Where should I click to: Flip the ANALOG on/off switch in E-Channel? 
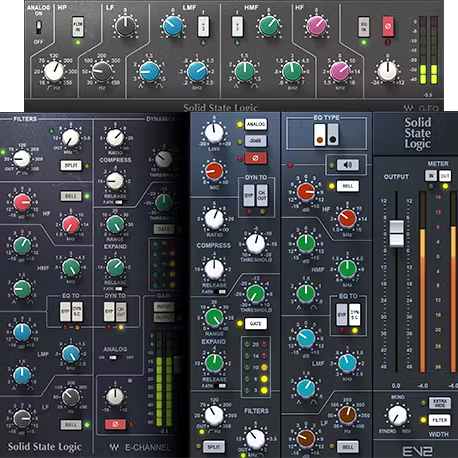pyautogui.click(x=115, y=357)
